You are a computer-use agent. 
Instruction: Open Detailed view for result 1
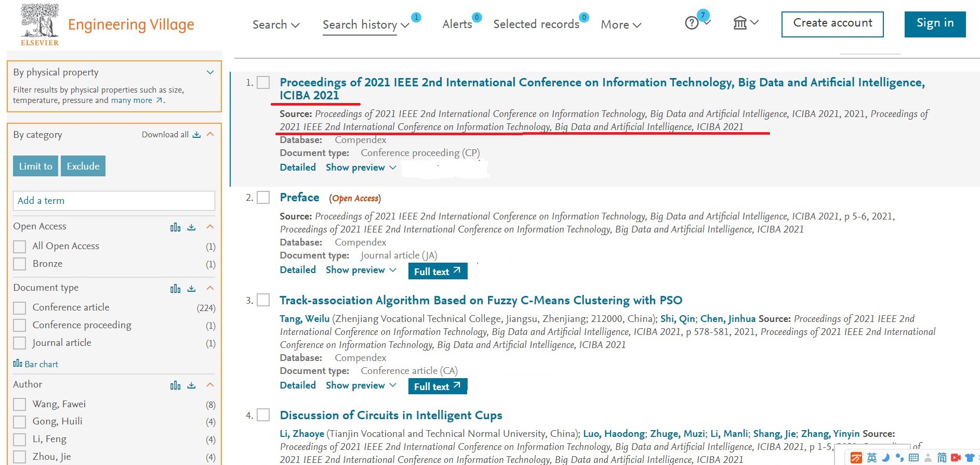tap(298, 167)
